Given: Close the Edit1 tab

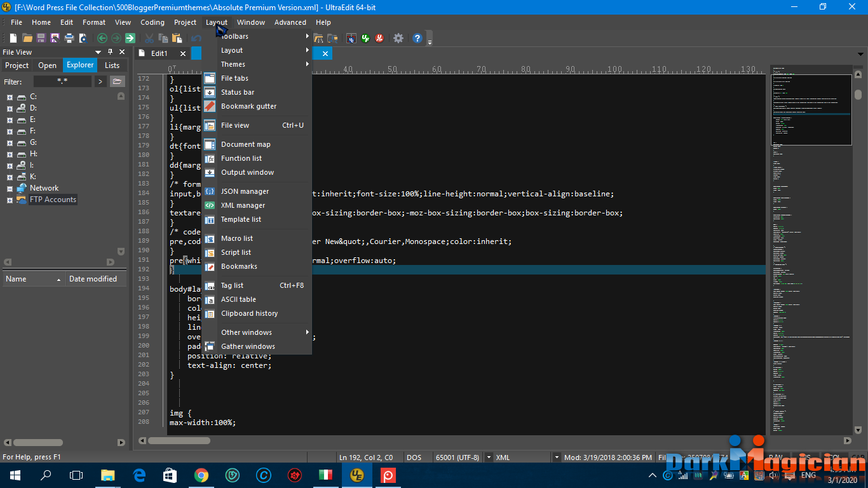Looking at the screenshot, I should coord(183,54).
